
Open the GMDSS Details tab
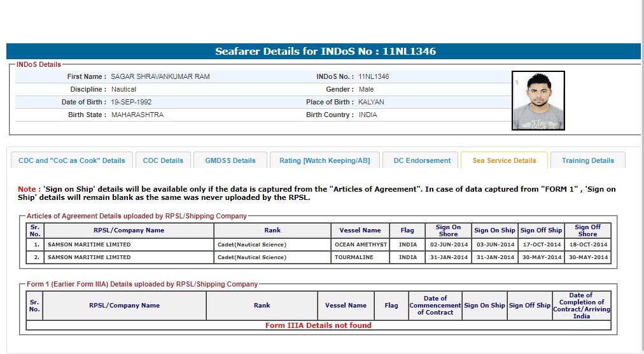click(230, 160)
